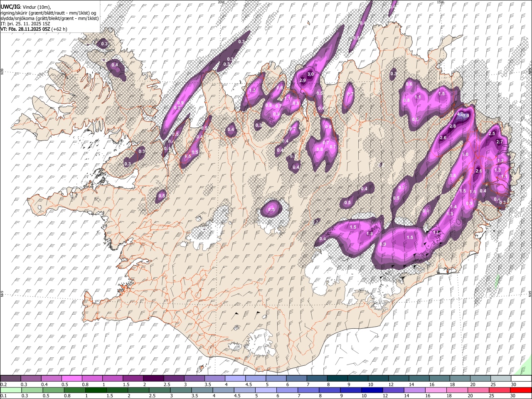Click the initial time 'IT: þri. 25. 11. 2025 15Z' line
532x399 pixels.
click(x=26, y=24)
